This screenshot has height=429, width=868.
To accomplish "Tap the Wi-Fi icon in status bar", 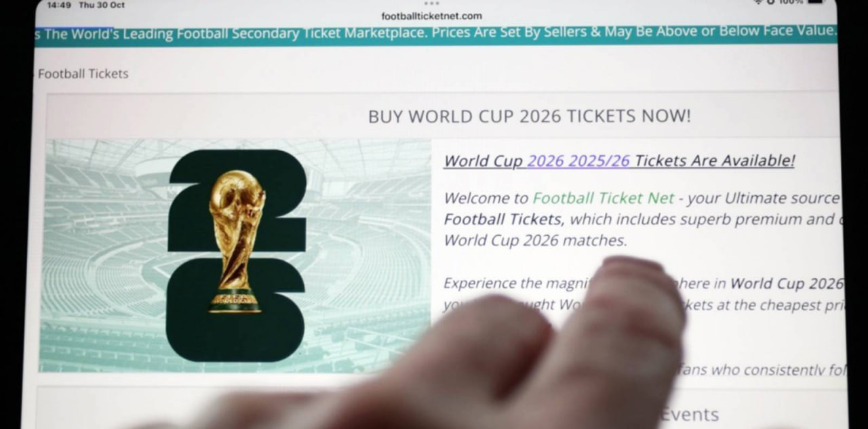I will [757, 2].
